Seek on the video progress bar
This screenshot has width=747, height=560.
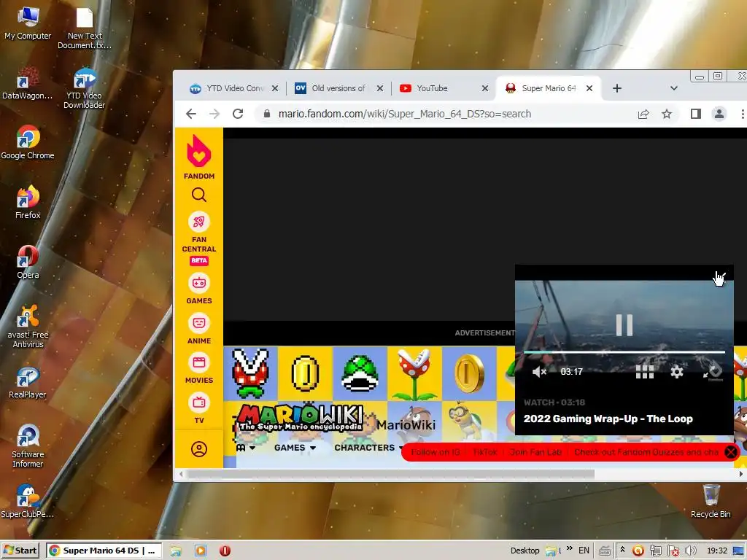tap(624, 352)
